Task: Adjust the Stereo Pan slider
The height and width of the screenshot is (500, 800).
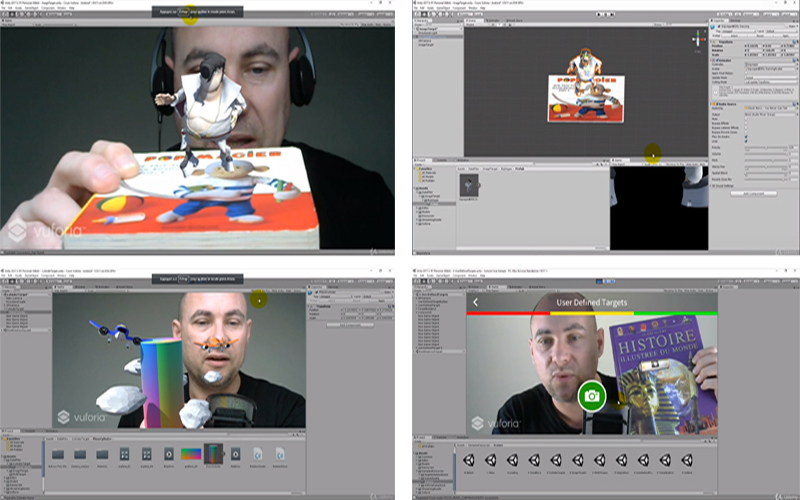Action: 766,167
